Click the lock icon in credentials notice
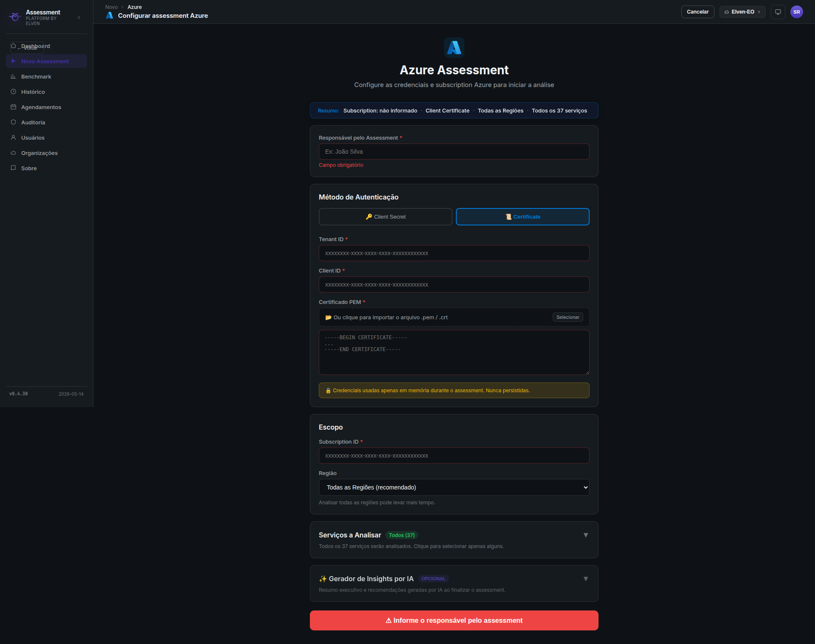This screenshot has width=815, height=644. (328, 391)
